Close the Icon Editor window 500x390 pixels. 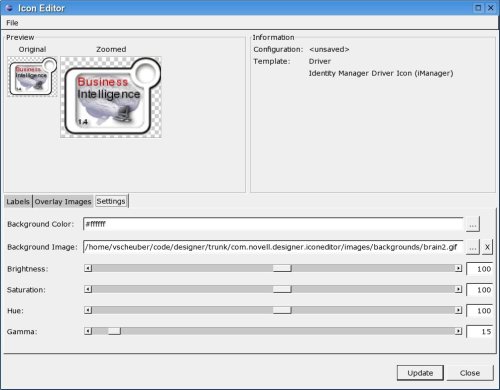pyautogui.click(x=491, y=8)
